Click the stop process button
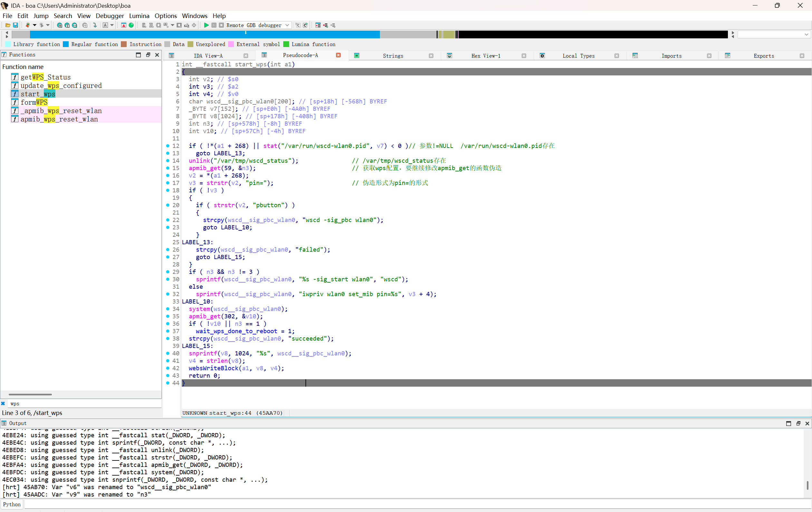812x512 pixels. click(221, 25)
